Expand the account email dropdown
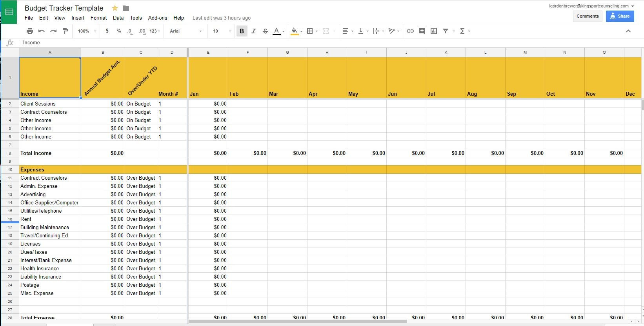Viewport: 644px width, 326px height. [633, 6]
